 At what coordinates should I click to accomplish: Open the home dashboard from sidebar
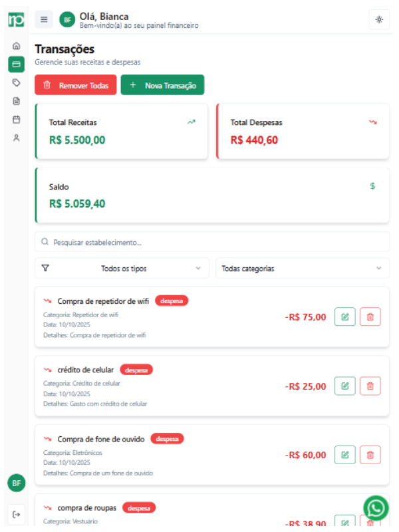[x=17, y=47]
